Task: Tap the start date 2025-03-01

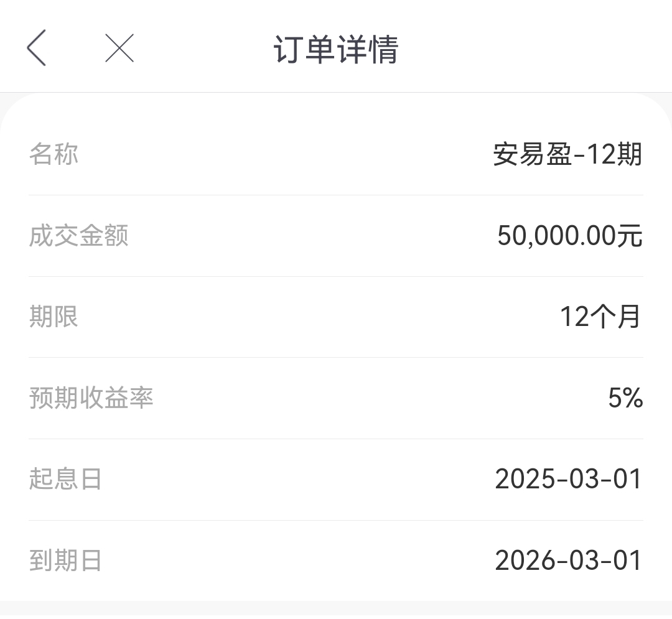Action: pos(568,479)
